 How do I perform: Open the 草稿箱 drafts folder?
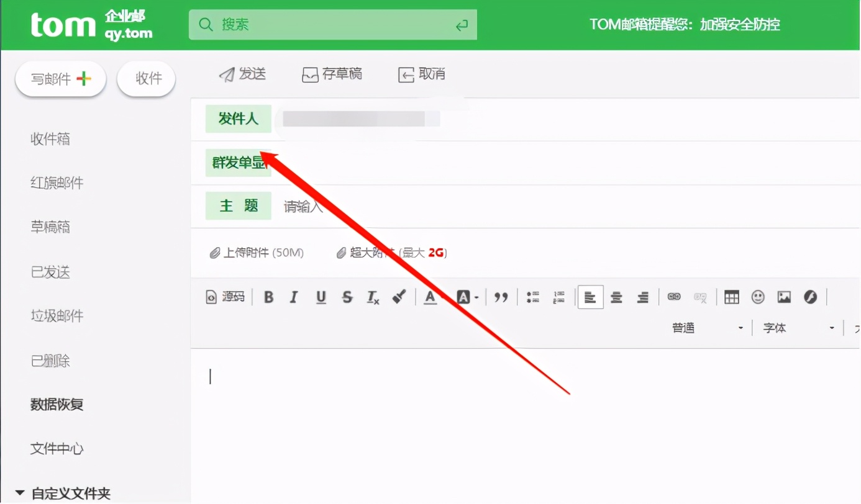click(x=50, y=227)
